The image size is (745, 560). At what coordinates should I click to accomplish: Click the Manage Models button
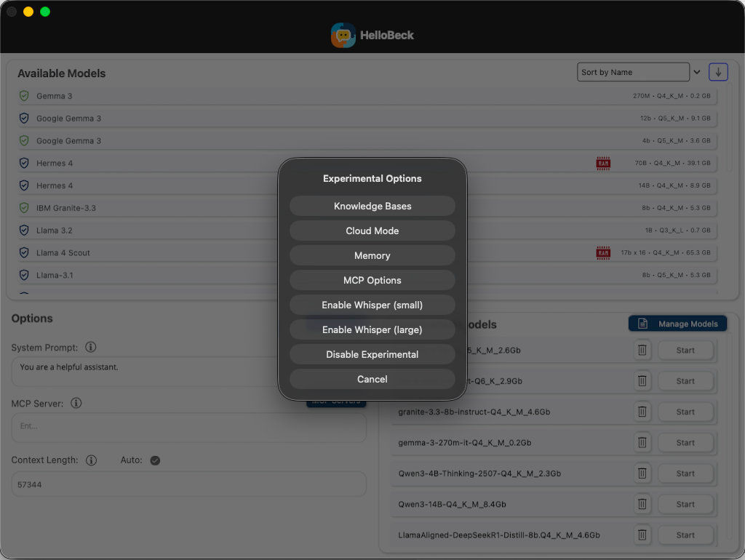[677, 324]
